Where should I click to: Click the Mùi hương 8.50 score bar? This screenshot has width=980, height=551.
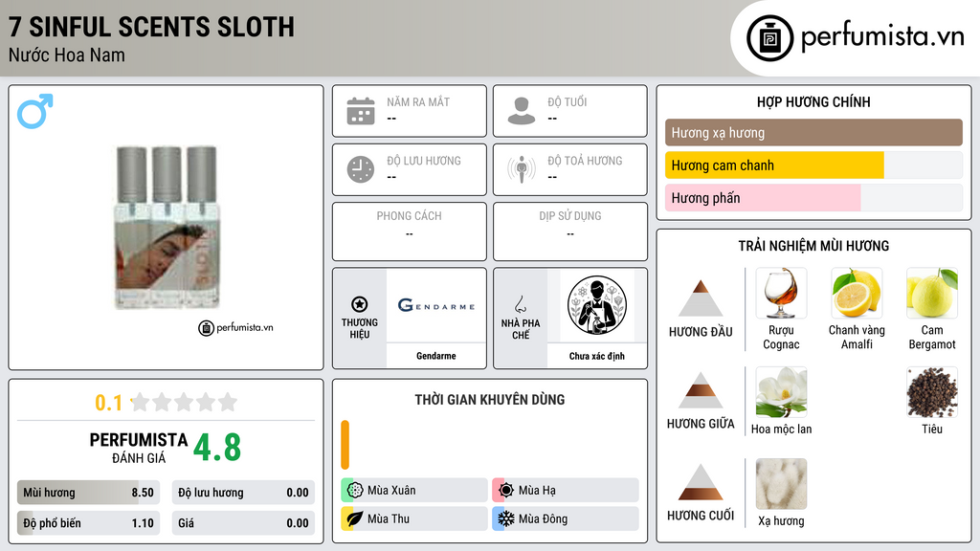[89, 493]
